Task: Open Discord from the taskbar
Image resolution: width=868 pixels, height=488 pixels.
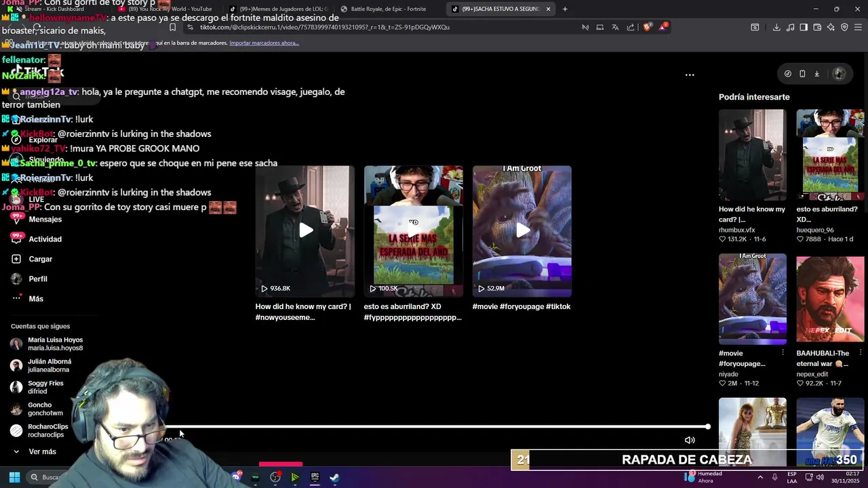Action: 236,477
